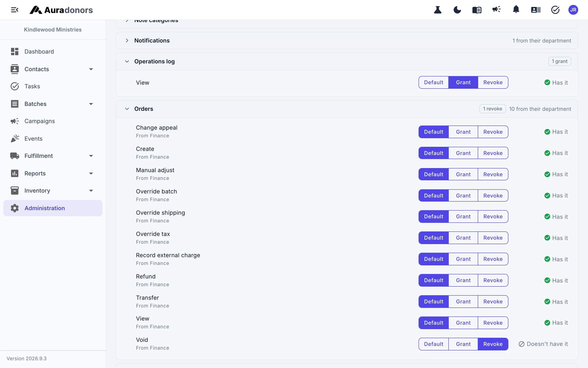Open Administration in the sidebar
Image resolution: width=588 pixels, height=368 pixels.
coord(53,208)
